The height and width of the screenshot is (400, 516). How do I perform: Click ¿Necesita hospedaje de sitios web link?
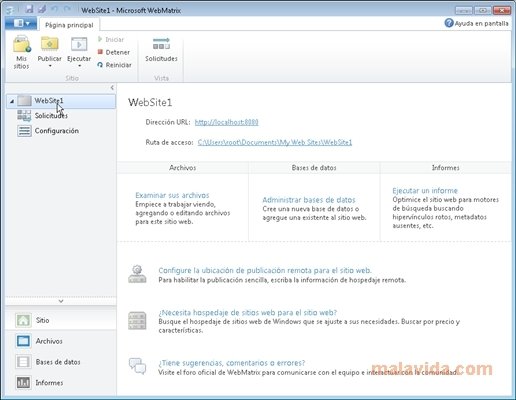point(248,312)
